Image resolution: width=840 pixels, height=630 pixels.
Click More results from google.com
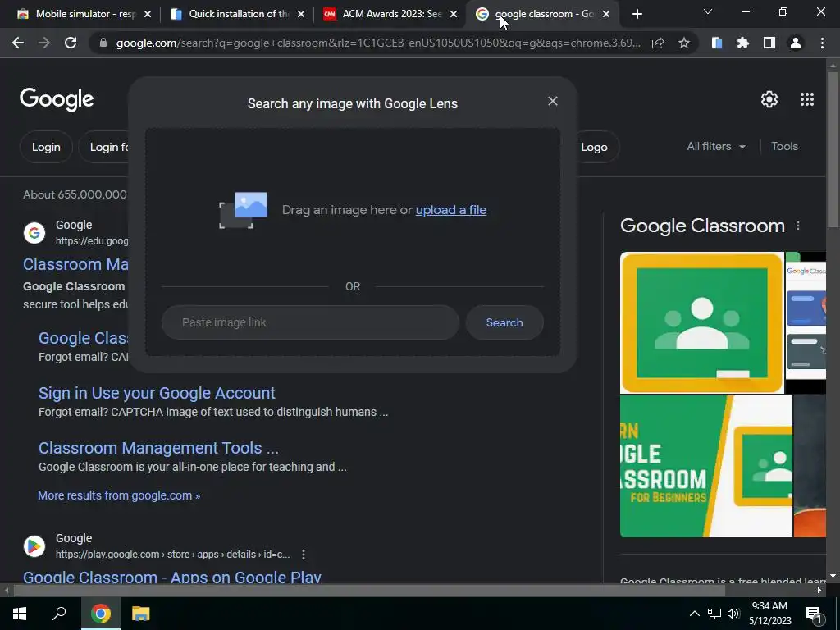click(119, 495)
